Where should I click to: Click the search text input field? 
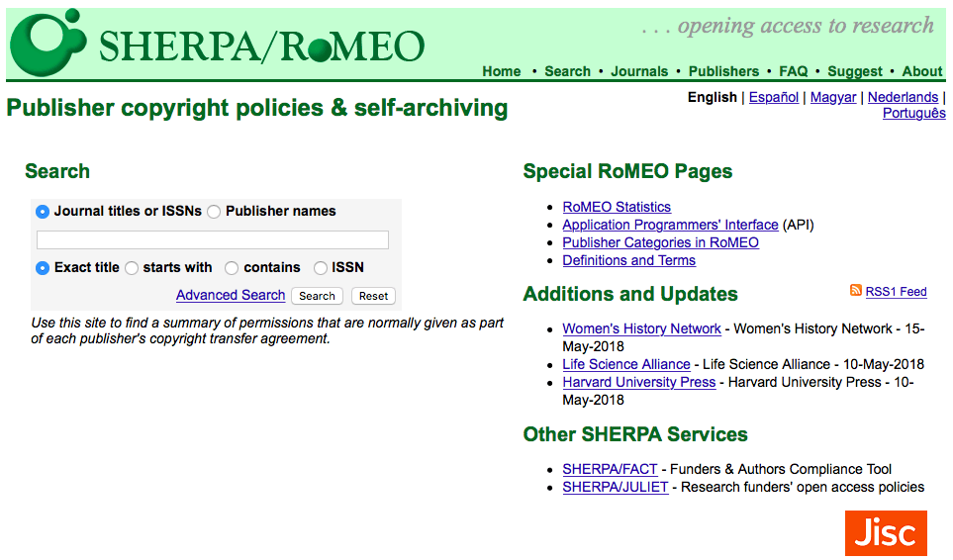(x=213, y=239)
